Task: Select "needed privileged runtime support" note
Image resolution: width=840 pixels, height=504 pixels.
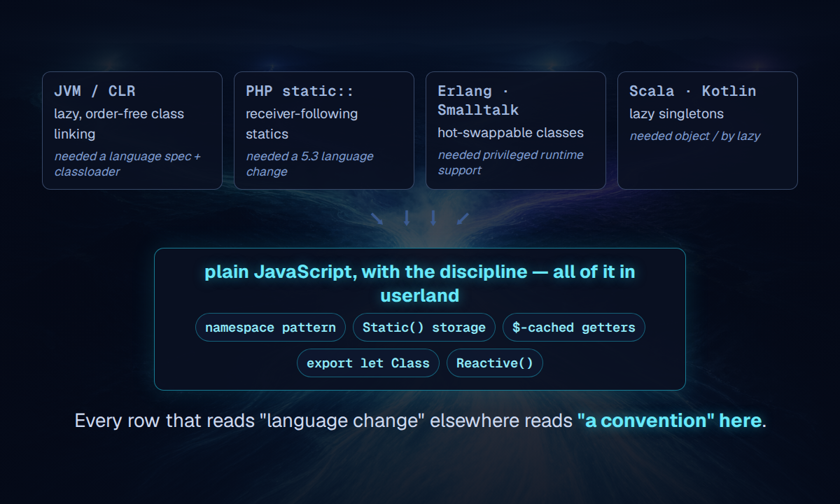Action: (x=510, y=162)
